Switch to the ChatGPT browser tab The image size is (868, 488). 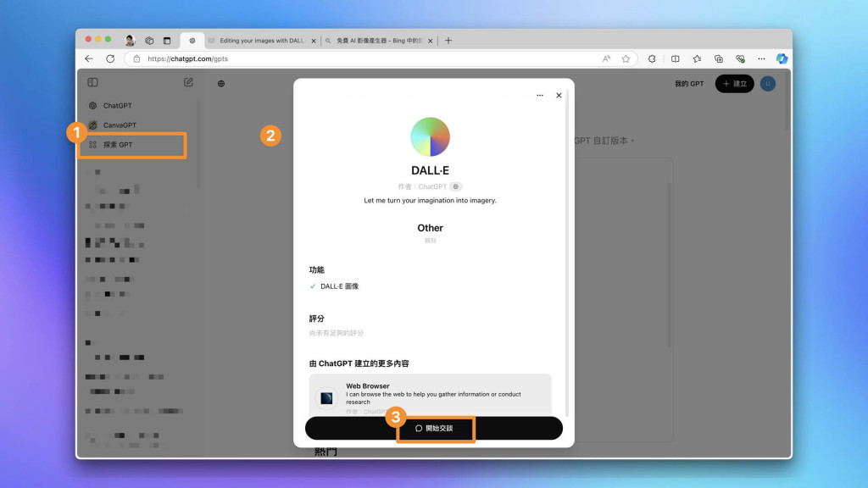pyautogui.click(x=192, y=41)
